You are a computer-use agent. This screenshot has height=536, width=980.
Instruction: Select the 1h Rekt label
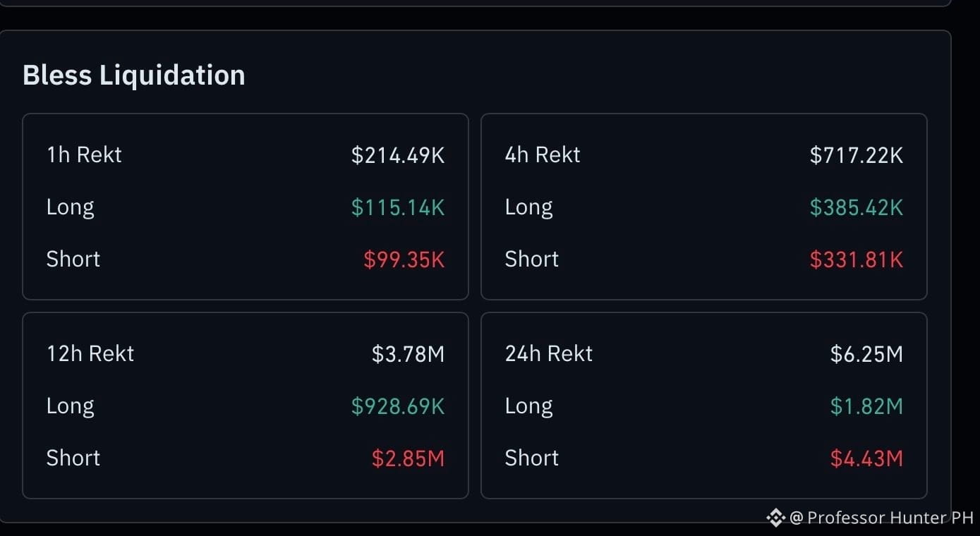[x=84, y=154]
